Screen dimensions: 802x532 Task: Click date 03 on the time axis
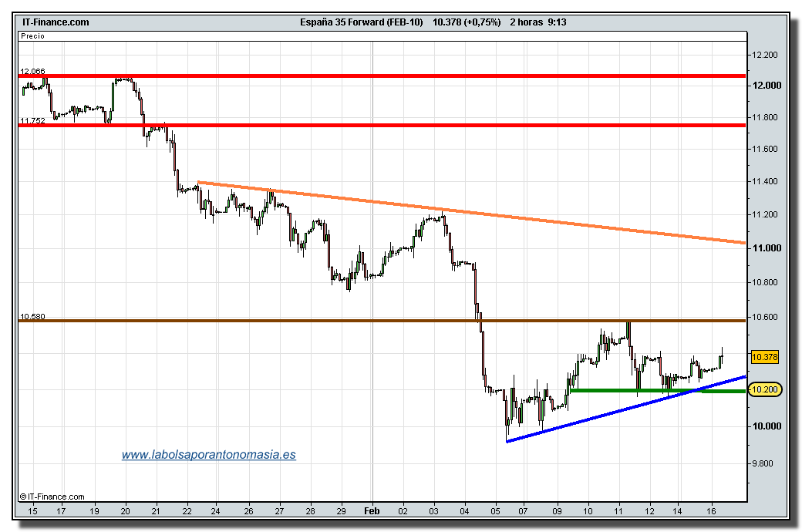coord(433,510)
